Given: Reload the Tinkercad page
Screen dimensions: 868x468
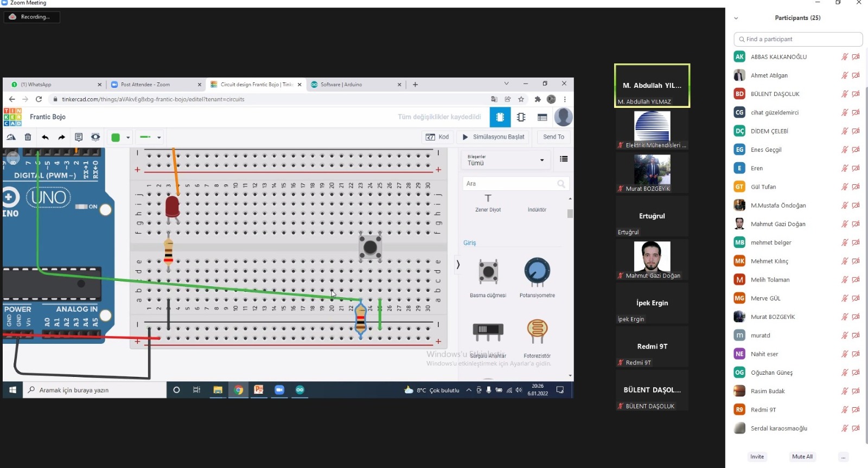Looking at the screenshot, I should pyautogui.click(x=39, y=99).
